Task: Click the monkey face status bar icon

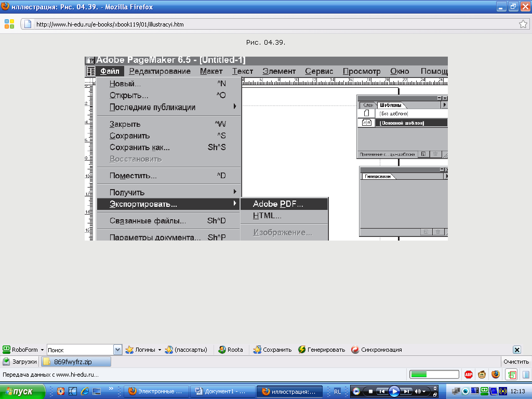Action: [482, 375]
